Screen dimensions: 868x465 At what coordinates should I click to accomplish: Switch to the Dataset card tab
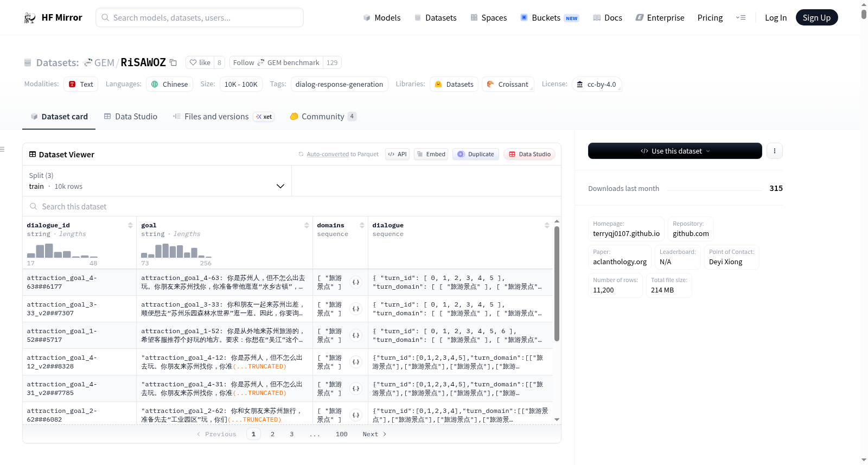[59, 117]
